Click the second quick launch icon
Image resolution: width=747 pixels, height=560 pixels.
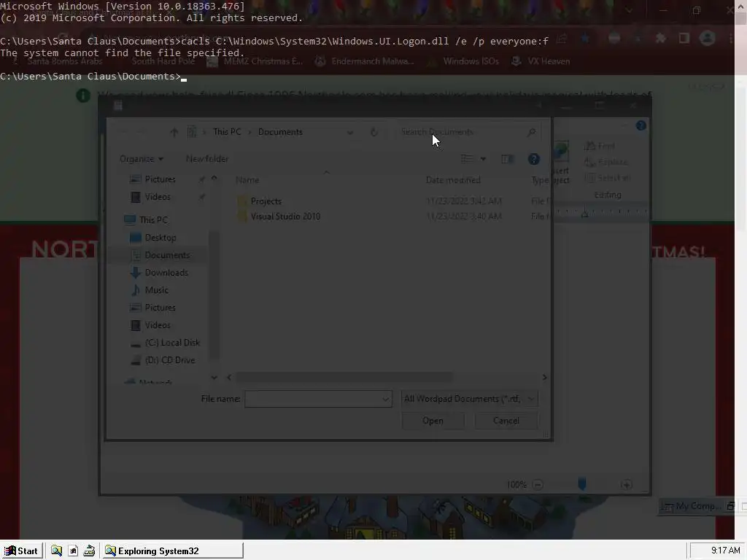(73, 551)
